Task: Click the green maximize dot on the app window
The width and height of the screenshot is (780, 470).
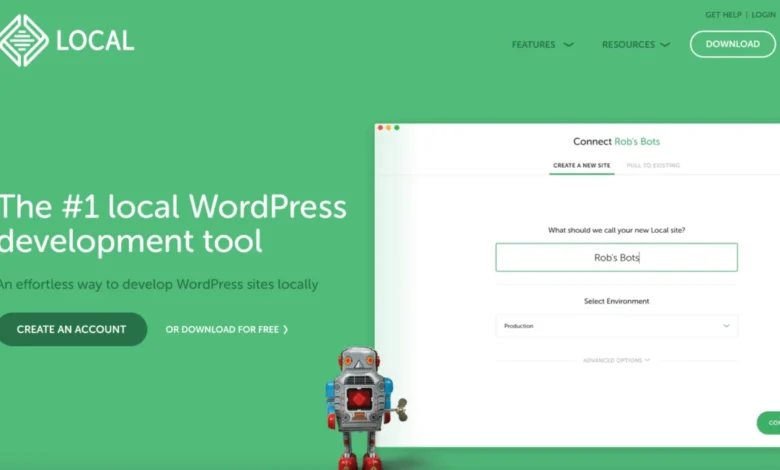Action: coord(396,128)
